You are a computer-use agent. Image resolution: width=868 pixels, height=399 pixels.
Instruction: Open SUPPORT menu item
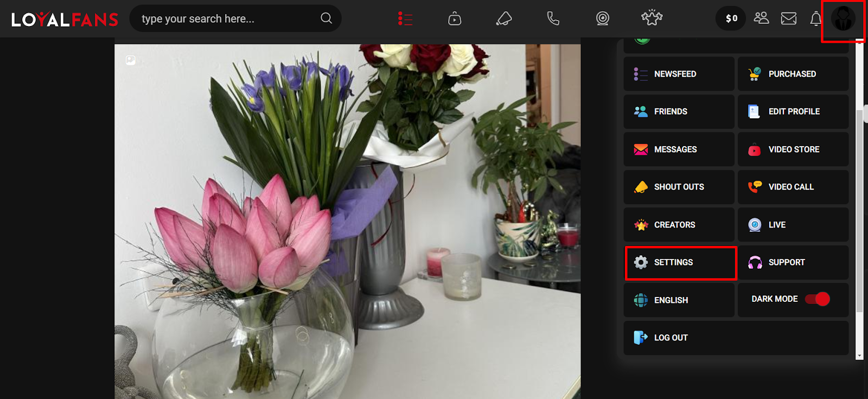(x=793, y=262)
